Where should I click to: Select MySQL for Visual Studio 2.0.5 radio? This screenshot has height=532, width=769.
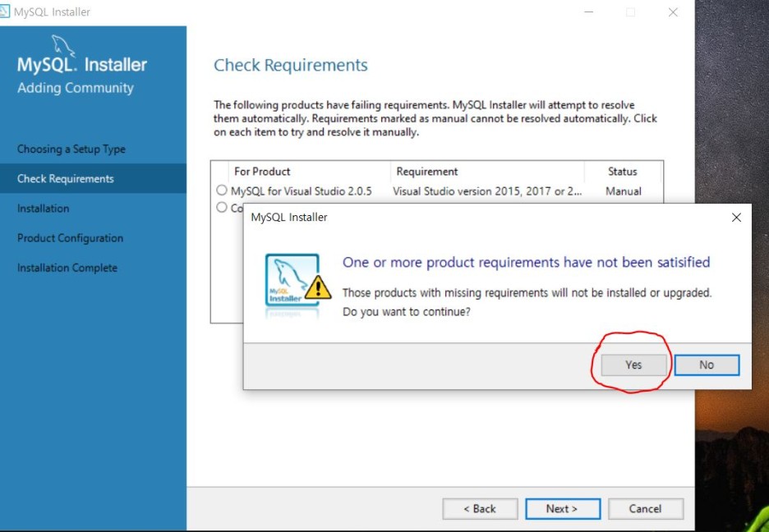point(222,190)
